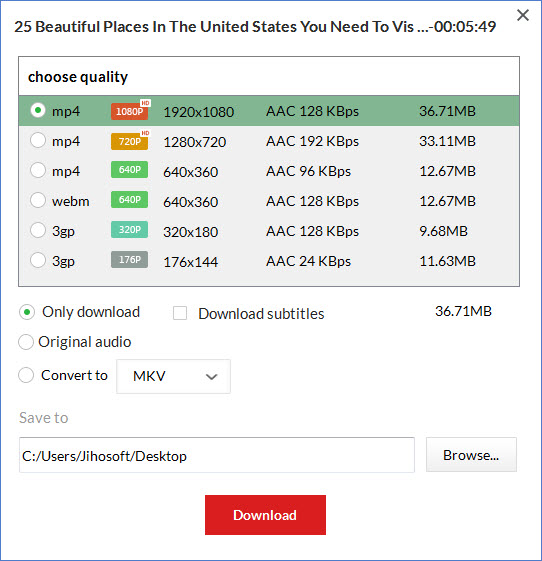Click the teal 320P quality badge
The width and height of the screenshot is (542, 561).
(130, 230)
